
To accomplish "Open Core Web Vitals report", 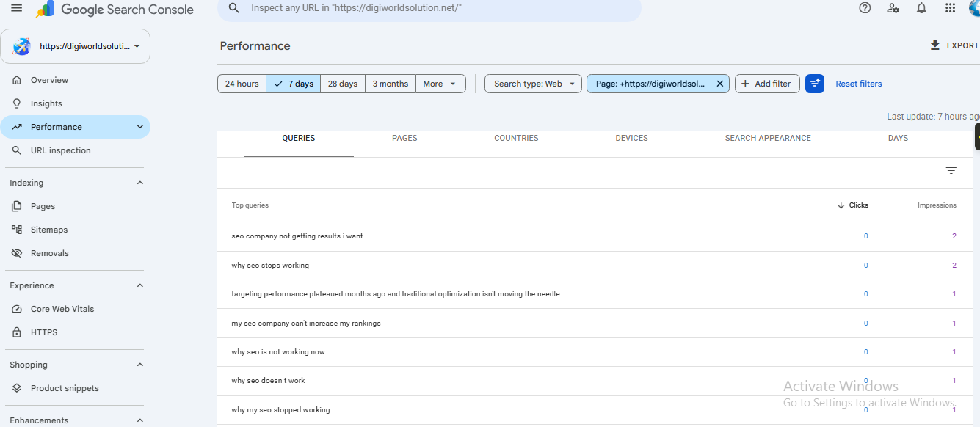I will coord(76,309).
